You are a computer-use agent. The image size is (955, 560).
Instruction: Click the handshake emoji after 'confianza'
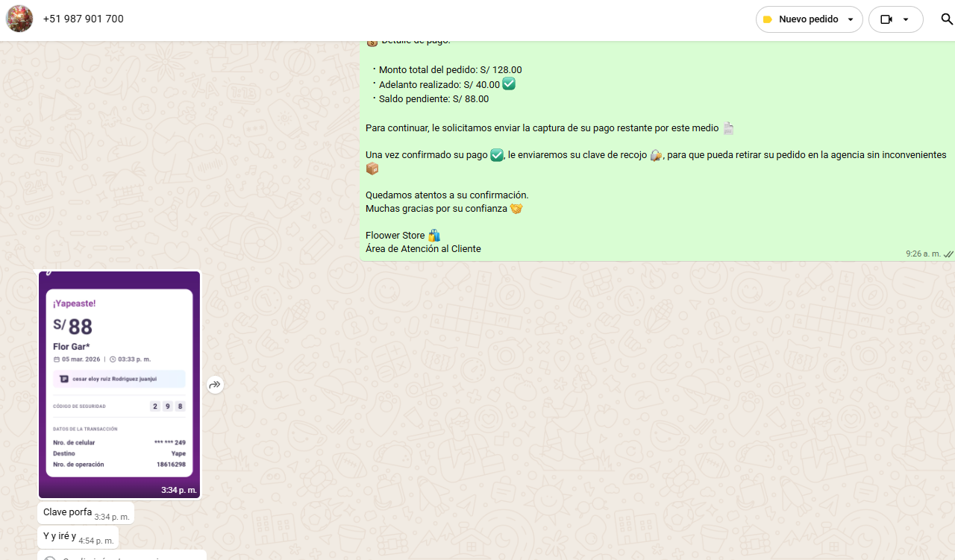[516, 209]
